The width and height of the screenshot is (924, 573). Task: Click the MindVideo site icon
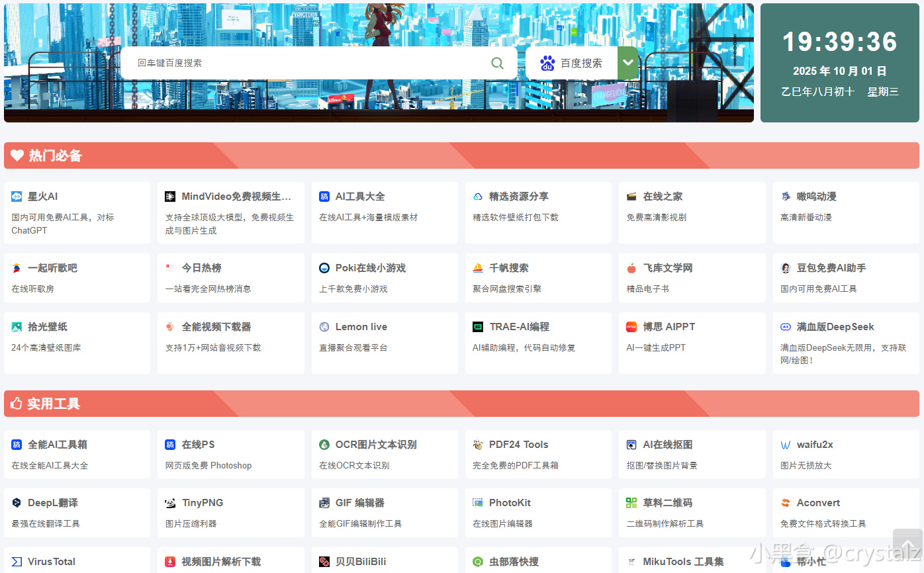coord(170,197)
